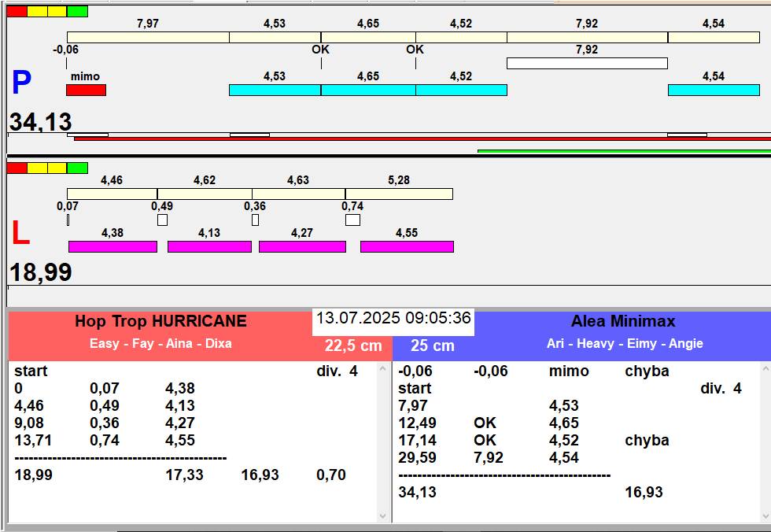
Task: Click the large total time 34,13 in P lane
Action: click(41, 122)
